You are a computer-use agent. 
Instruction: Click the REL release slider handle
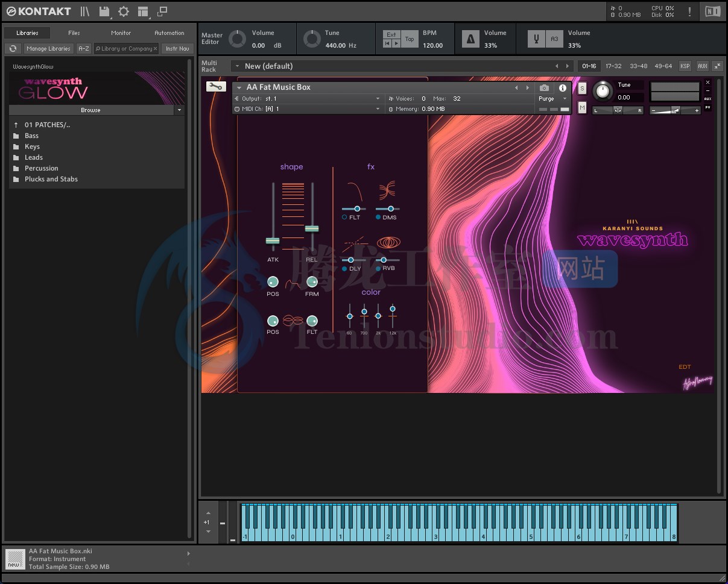(312, 228)
